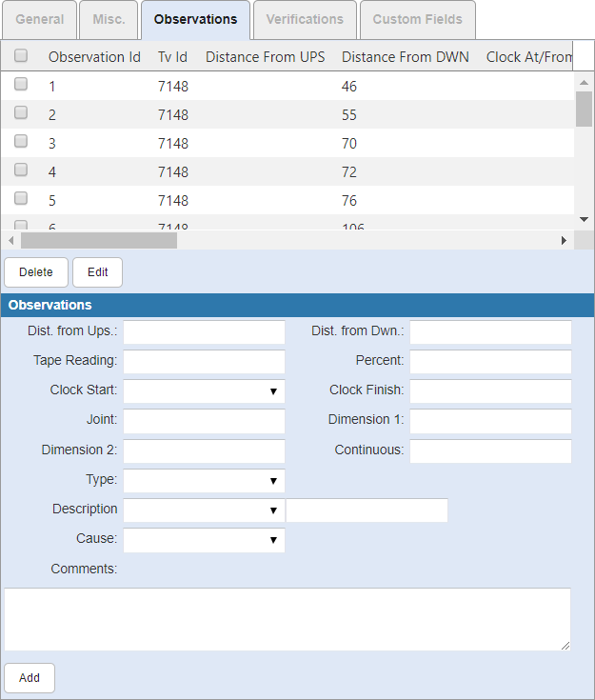Click into the Comments text area
Image resolution: width=595 pixels, height=700 pixels.
[x=287, y=619]
